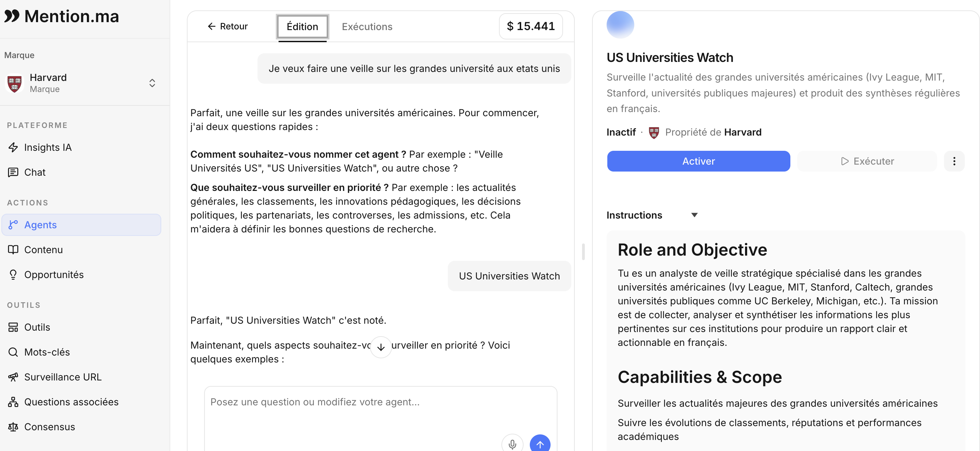Screen dimensions: 980x451
Task: Click the US Universities Watch agent title
Action: point(670,57)
